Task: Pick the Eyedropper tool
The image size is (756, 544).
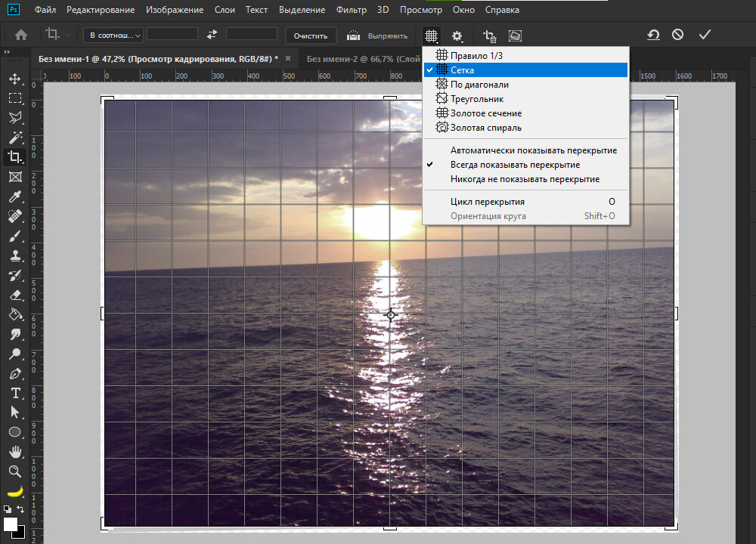Action: [14, 196]
